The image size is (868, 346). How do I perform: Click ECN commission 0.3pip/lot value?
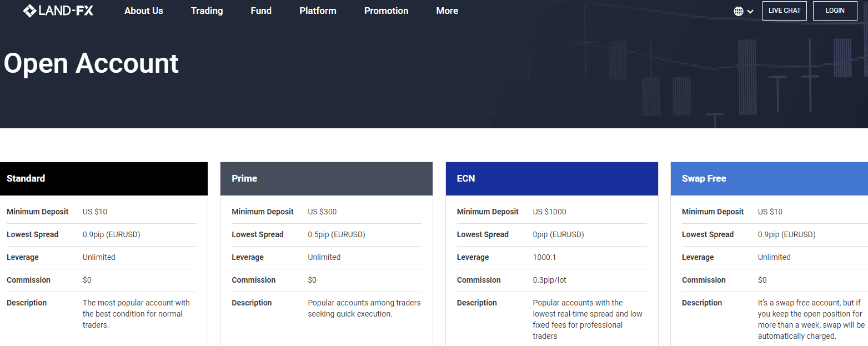tap(550, 280)
